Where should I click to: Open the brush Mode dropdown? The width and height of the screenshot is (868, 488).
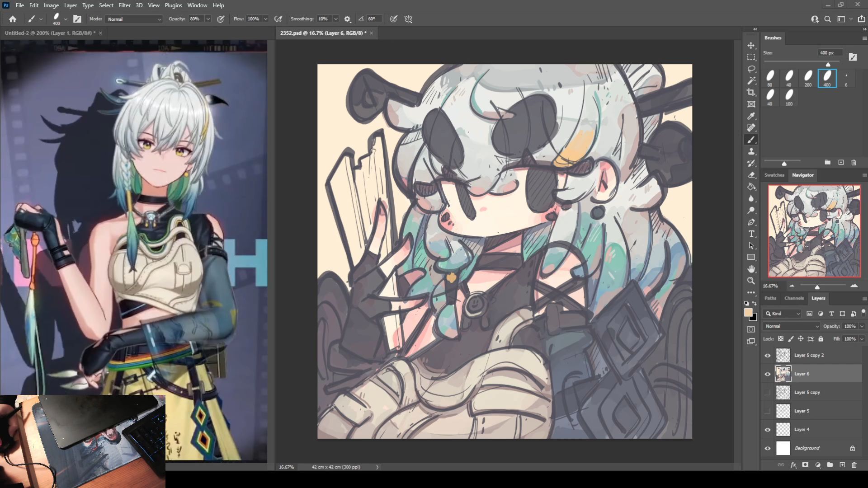coord(134,19)
